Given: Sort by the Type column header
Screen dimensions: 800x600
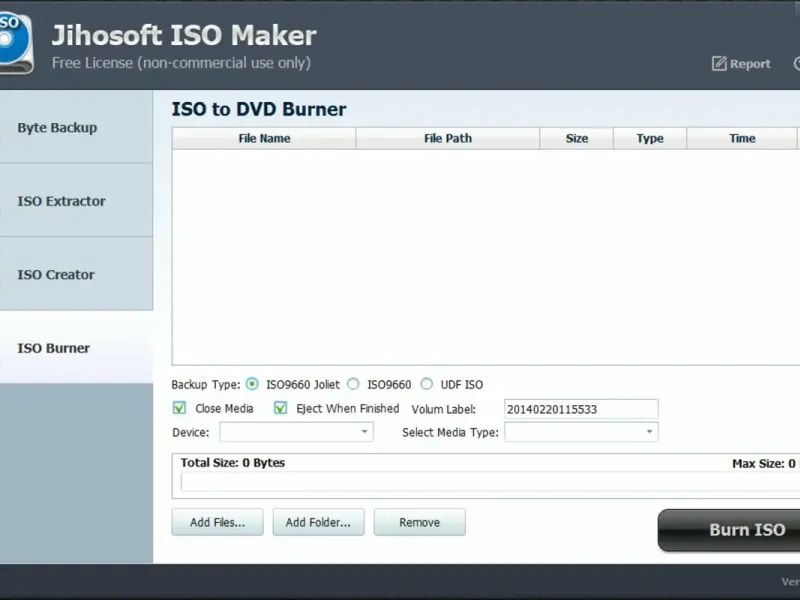Looking at the screenshot, I should tap(650, 139).
